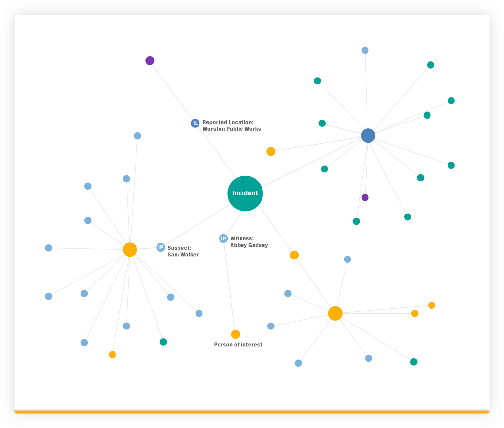Screen dimensions: 504x428
Task: Select the large blue hub node top right
Action: click(368, 135)
